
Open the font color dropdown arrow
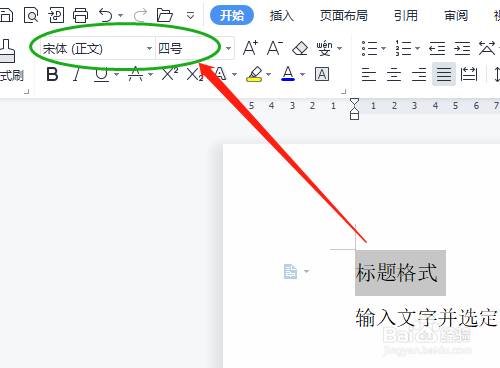(303, 74)
